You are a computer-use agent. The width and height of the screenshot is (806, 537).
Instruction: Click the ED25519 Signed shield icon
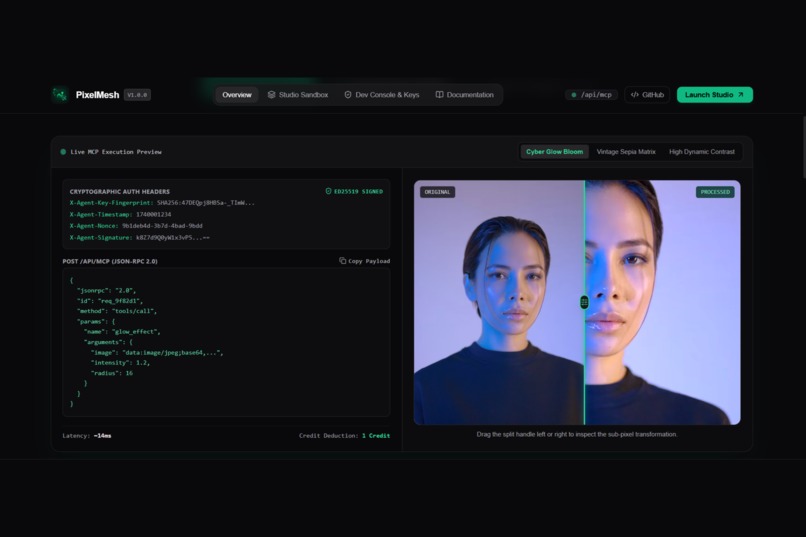coord(328,191)
